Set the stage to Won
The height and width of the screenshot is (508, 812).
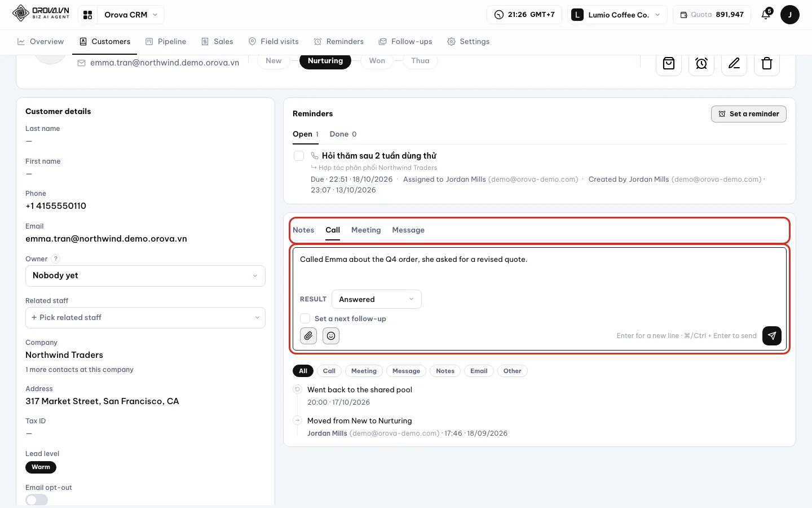pos(377,61)
